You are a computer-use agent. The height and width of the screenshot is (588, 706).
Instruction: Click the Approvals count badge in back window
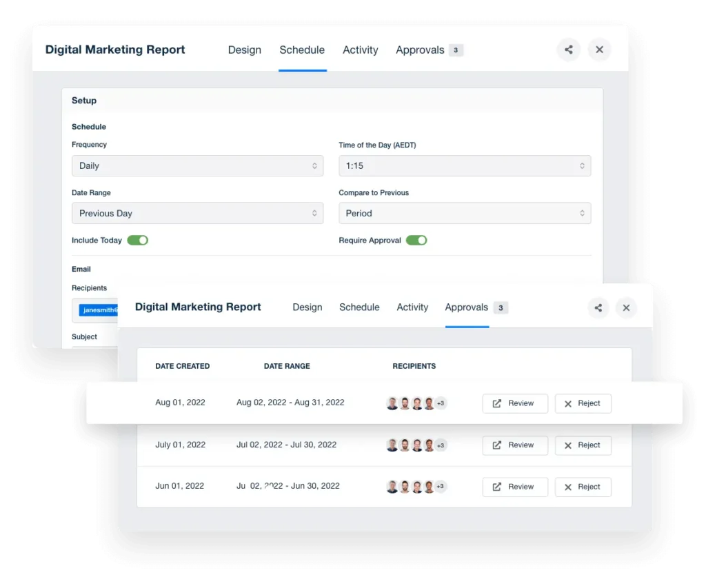point(456,50)
